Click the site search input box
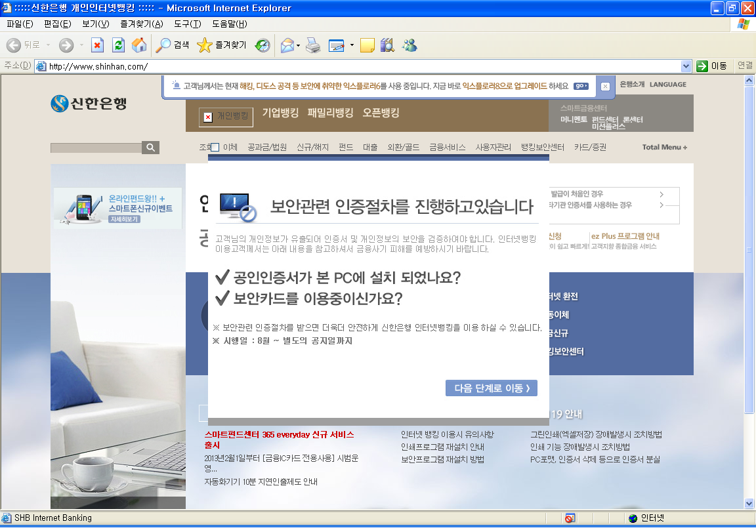756x532 pixels. (96, 148)
